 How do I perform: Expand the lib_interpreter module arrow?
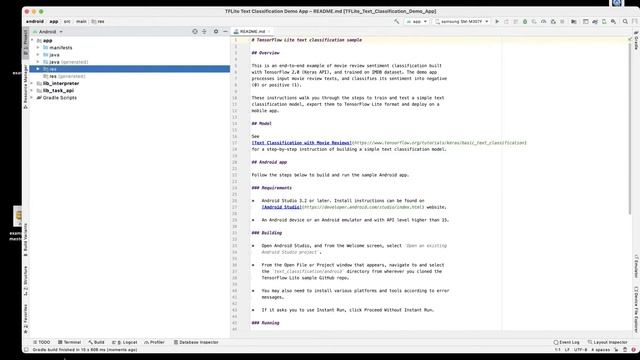pos(32,83)
